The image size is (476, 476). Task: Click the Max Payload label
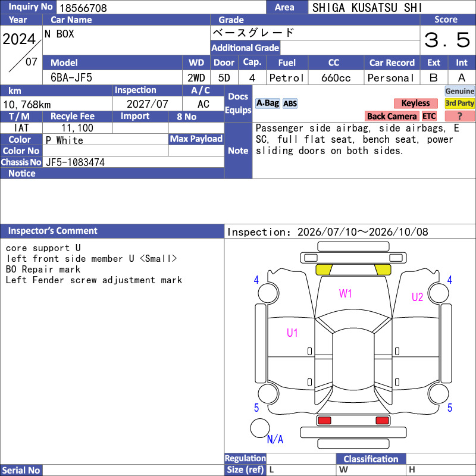tap(196, 139)
